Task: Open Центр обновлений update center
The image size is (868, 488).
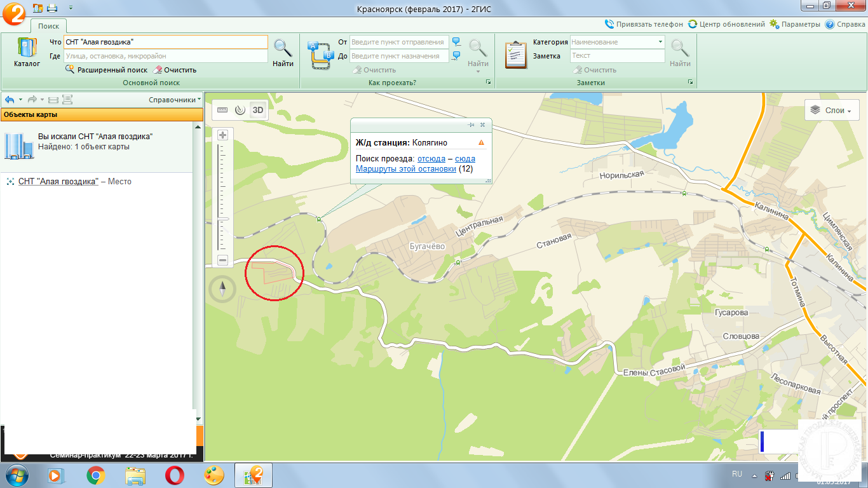Action: point(726,24)
